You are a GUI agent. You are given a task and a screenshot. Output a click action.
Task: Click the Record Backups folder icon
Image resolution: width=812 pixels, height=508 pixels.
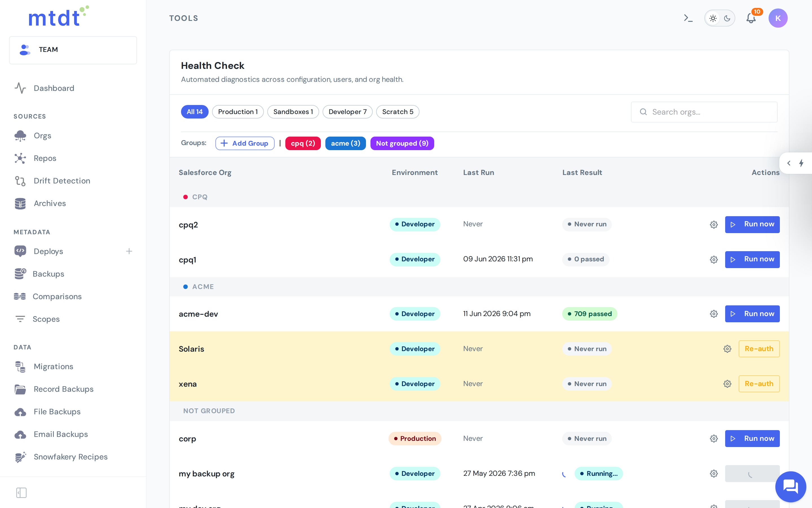(20, 389)
